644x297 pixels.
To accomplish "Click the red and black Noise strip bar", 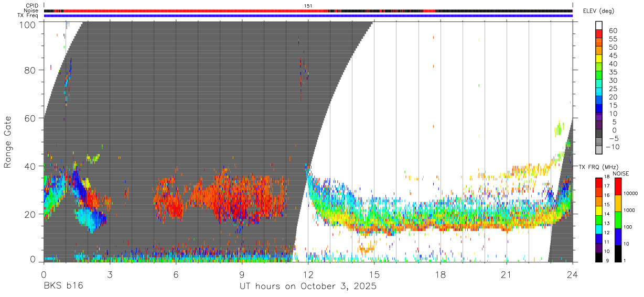I will pos(308,10).
